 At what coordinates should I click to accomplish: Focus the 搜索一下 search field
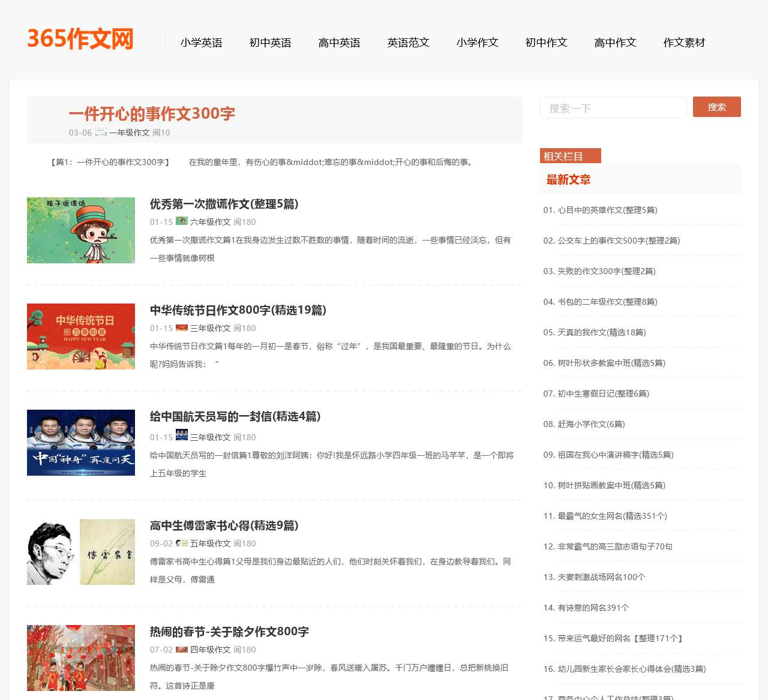[613, 107]
